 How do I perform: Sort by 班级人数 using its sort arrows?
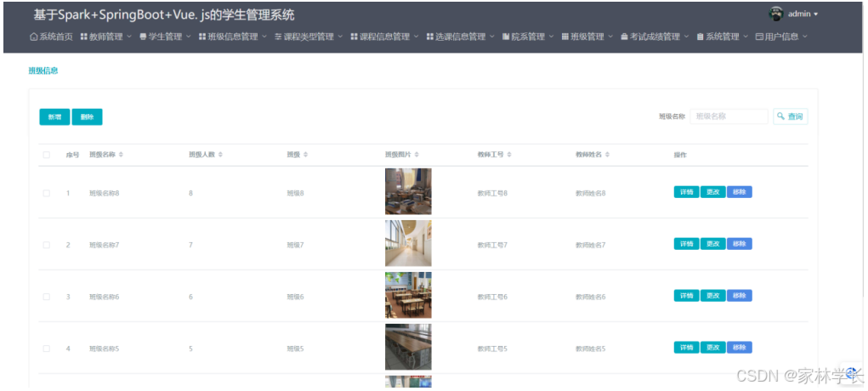220,155
